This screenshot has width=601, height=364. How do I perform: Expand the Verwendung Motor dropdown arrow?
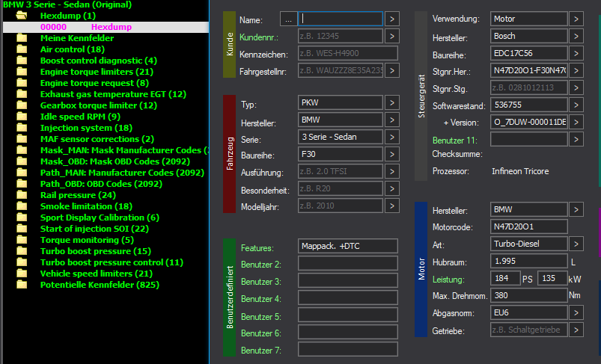576,19
